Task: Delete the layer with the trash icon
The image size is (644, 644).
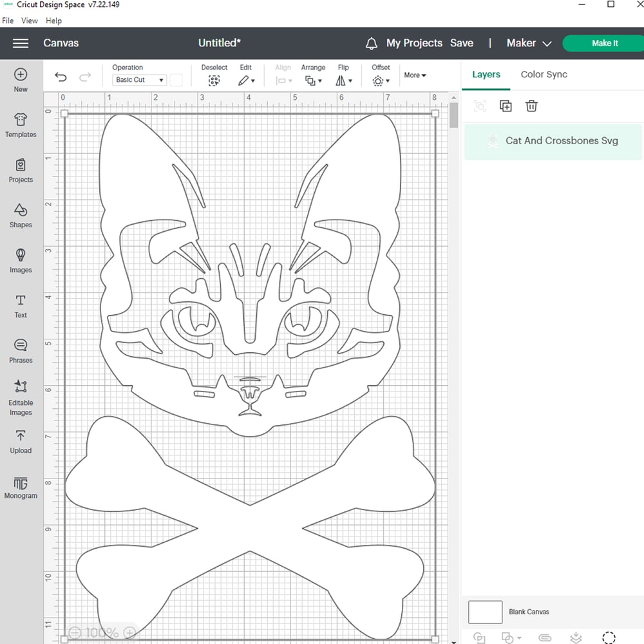Action: coord(531,106)
